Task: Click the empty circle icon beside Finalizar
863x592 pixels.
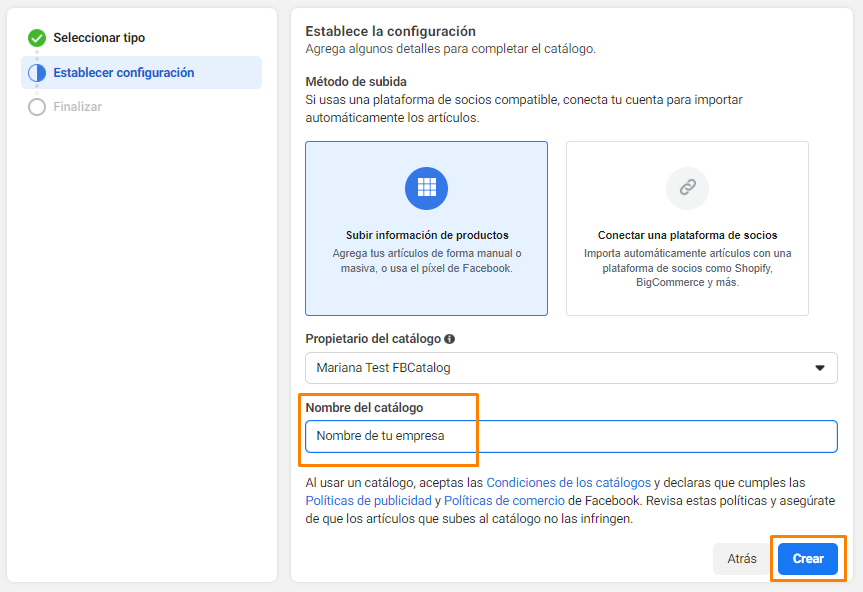Action: [37, 107]
